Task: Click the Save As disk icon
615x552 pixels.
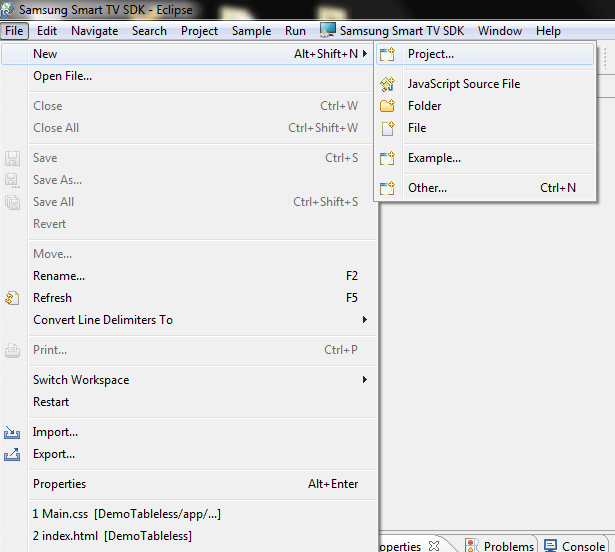Action: [x=12, y=180]
